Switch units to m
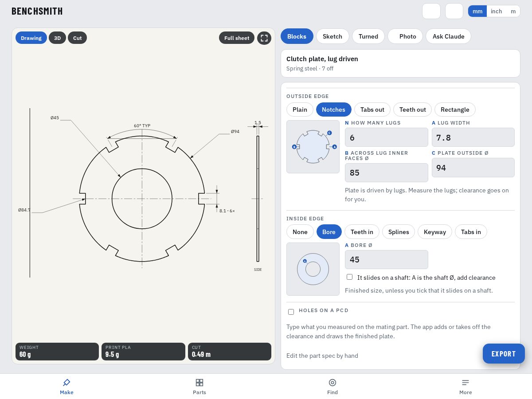Viewport: 532px width, 399px height. 513,11
